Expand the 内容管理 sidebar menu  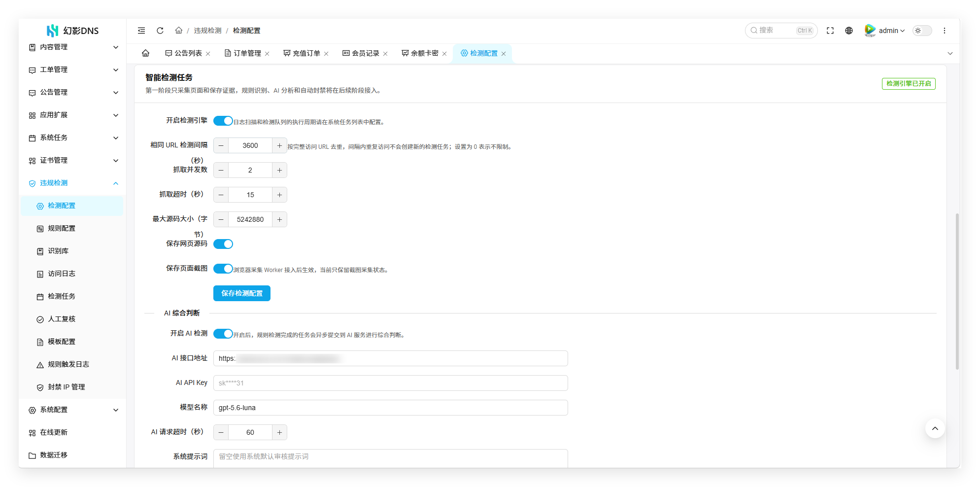73,47
